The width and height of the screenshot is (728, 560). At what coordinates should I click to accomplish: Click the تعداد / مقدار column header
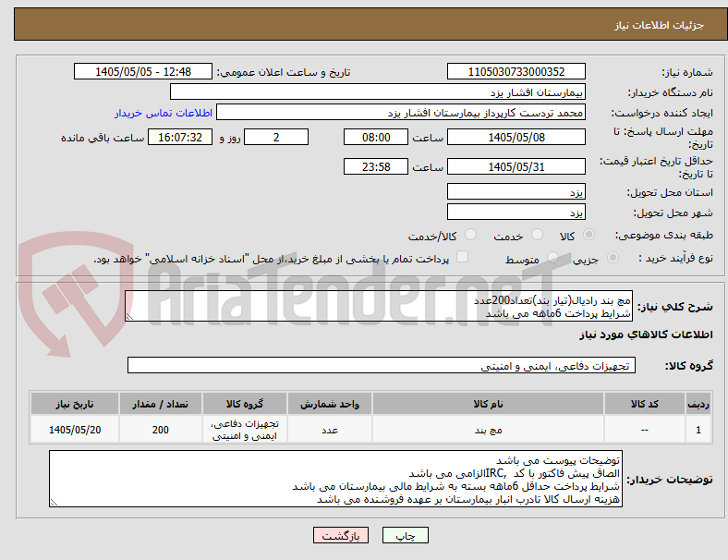click(x=160, y=404)
